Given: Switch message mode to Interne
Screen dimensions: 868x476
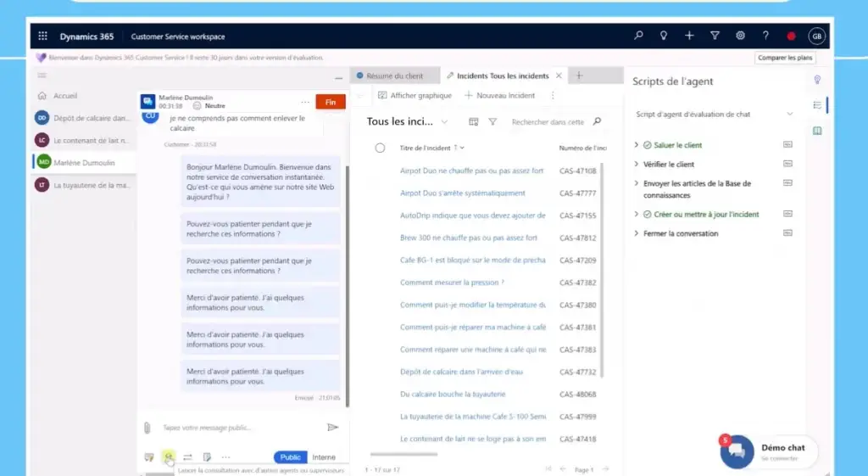Looking at the screenshot, I should point(324,457).
